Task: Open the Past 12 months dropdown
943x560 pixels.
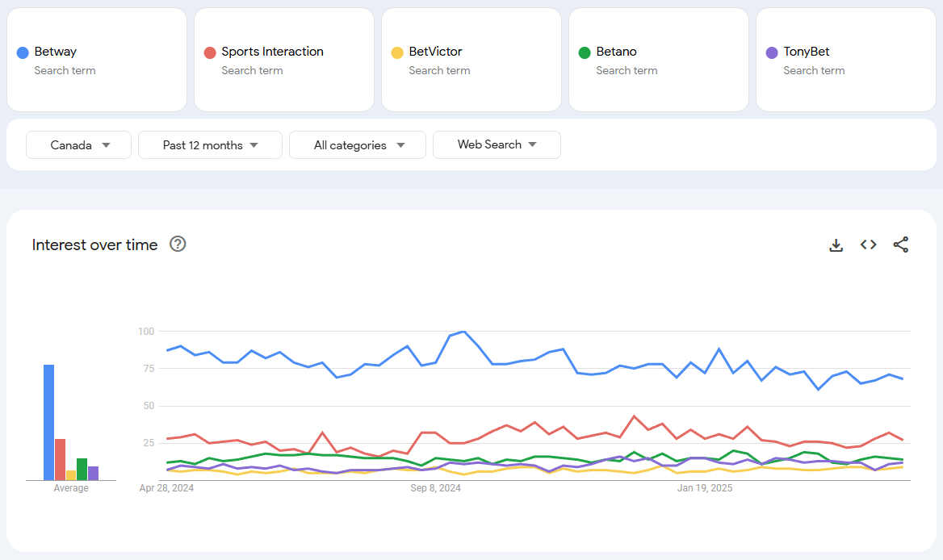Action: pyautogui.click(x=210, y=144)
